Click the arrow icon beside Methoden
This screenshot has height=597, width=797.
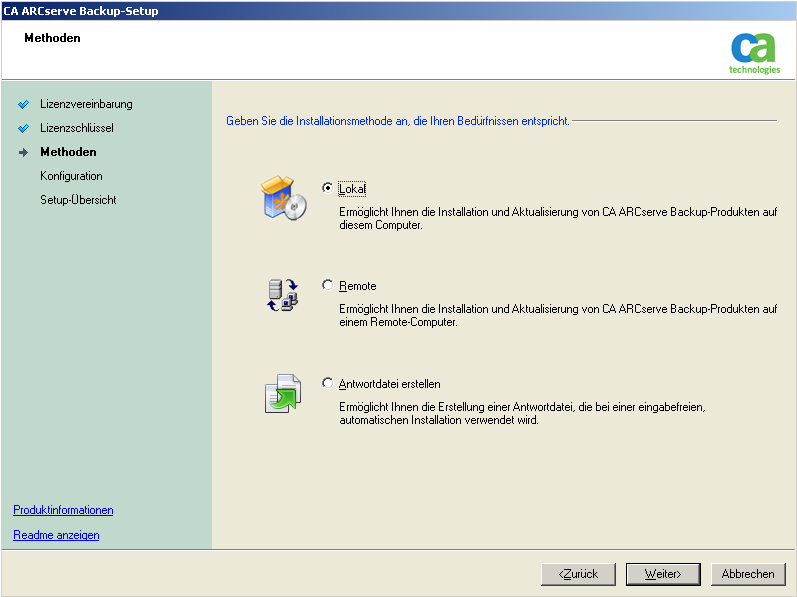[24, 152]
